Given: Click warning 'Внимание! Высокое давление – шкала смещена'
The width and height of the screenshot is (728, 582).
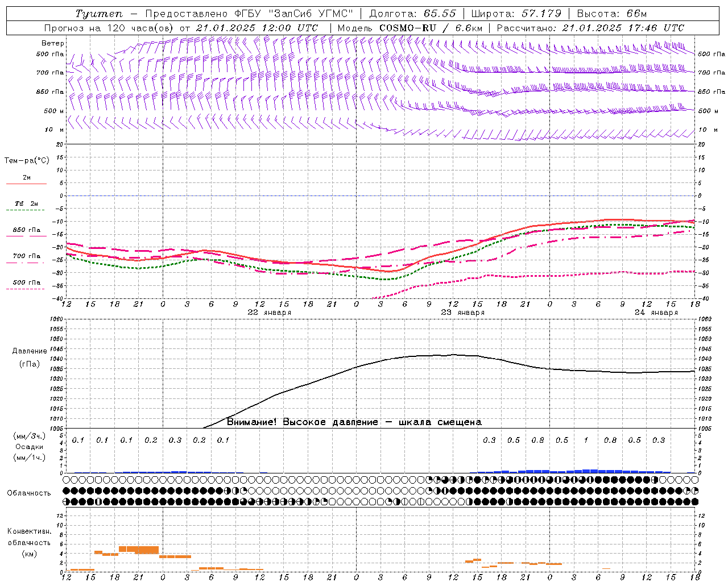Looking at the screenshot, I should [x=354, y=422].
